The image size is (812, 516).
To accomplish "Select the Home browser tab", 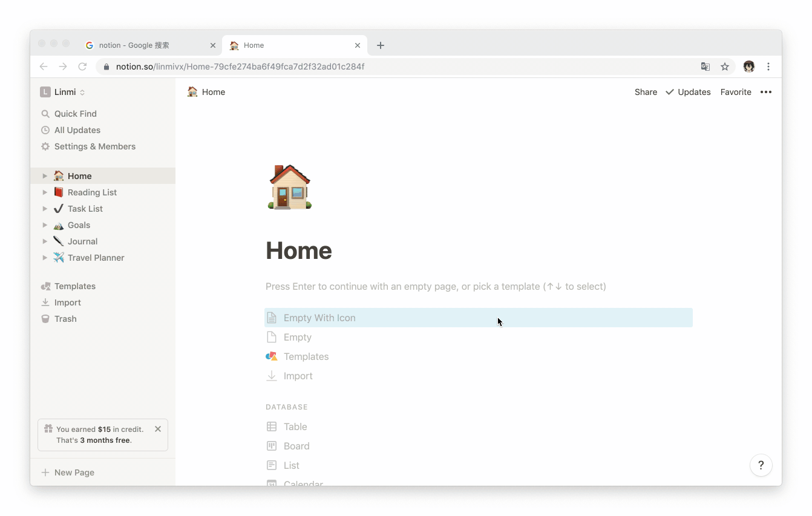I will pos(295,45).
